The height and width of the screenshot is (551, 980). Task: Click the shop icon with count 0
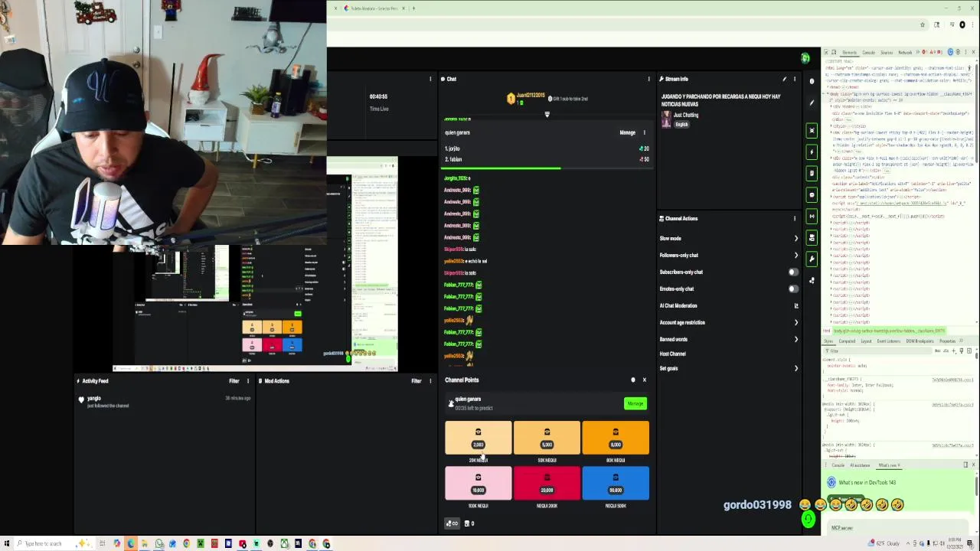click(469, 523)
